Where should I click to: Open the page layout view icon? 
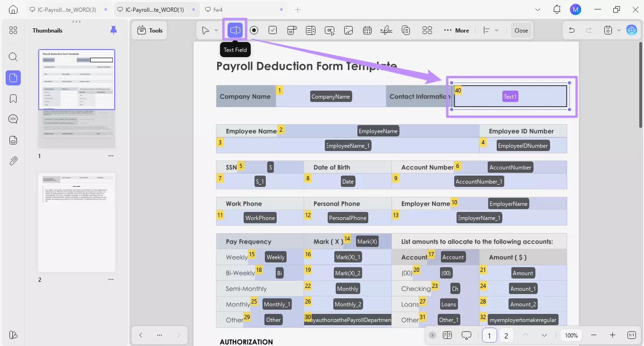click(448, 335)
